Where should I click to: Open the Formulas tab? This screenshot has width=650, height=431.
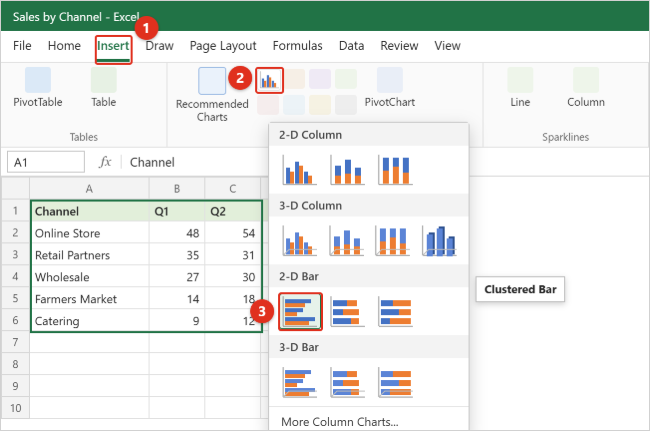point(298,46)
